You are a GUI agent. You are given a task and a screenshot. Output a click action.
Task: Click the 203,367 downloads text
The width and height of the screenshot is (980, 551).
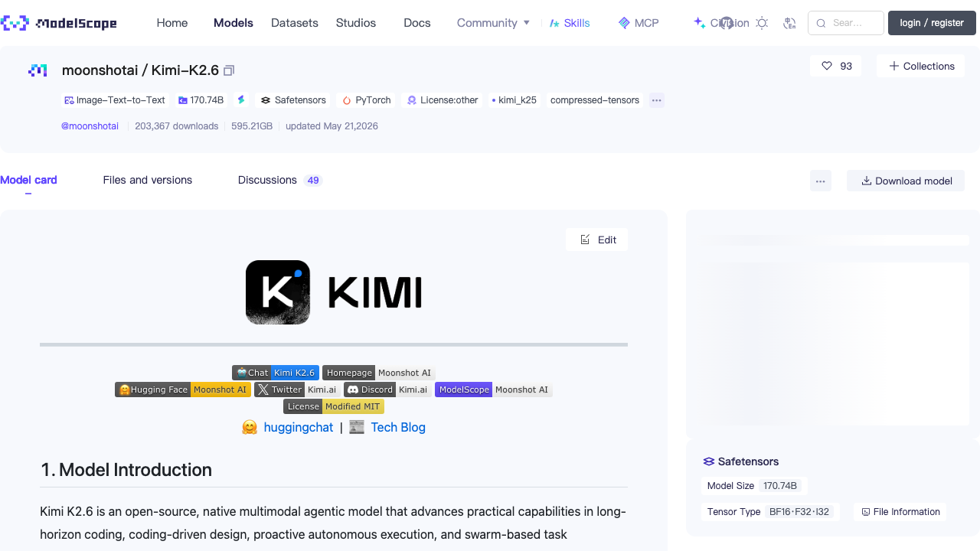pos(177,126)
